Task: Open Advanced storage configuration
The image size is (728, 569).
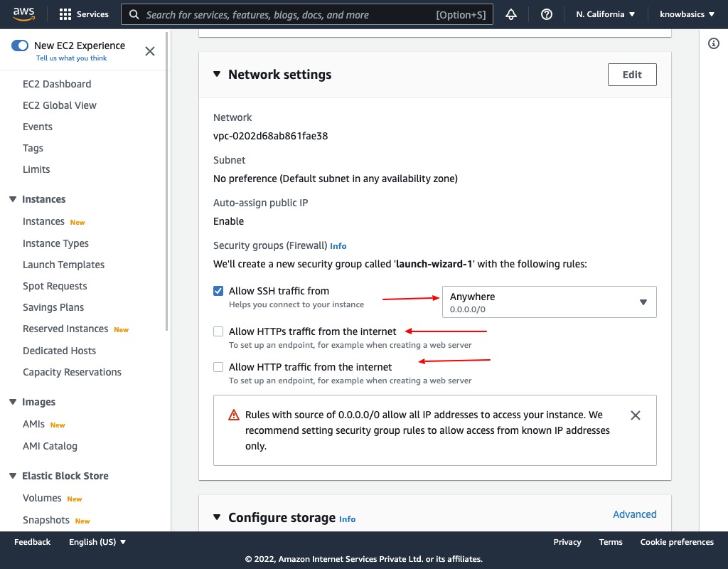Action: coord(634,514)
